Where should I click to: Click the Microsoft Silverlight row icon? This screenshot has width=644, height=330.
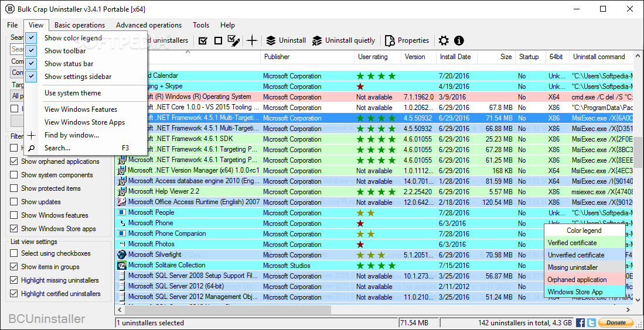pyautogui.click(x=121, y=255)
